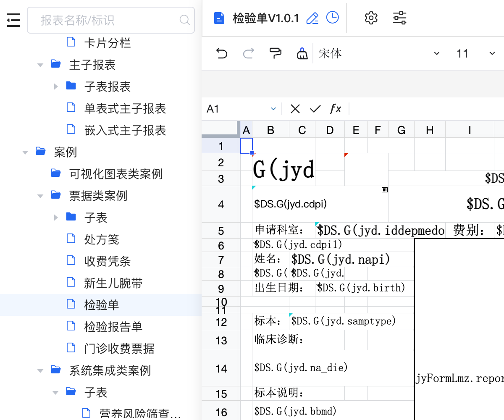Redo the last action
The height and width of the screenshot is (420, 504).
point(249,53)
